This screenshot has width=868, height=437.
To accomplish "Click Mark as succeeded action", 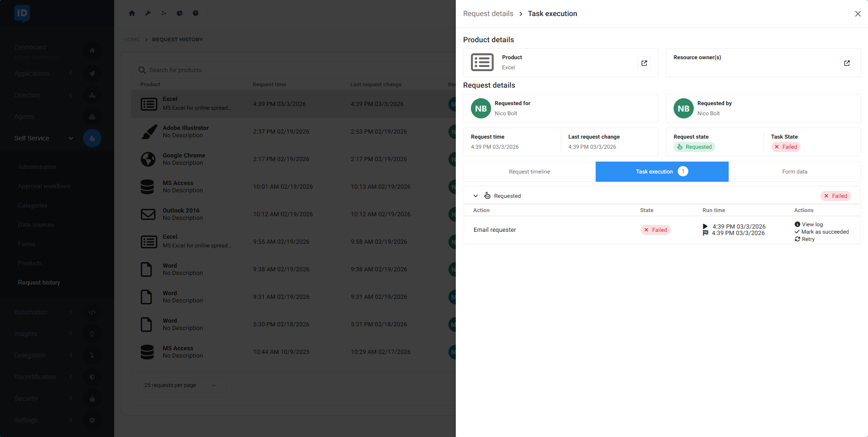I will click(x=824, y=232).
